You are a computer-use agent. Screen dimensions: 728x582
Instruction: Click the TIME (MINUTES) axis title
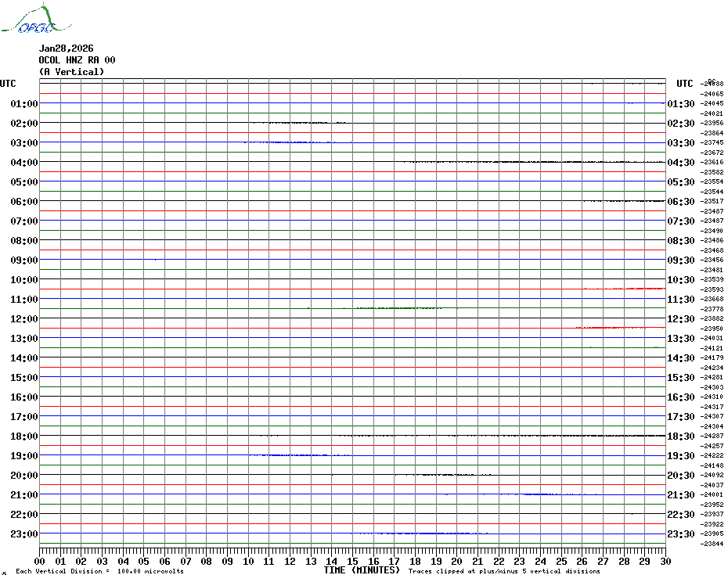pyautogui.click(x=362, y=570)
